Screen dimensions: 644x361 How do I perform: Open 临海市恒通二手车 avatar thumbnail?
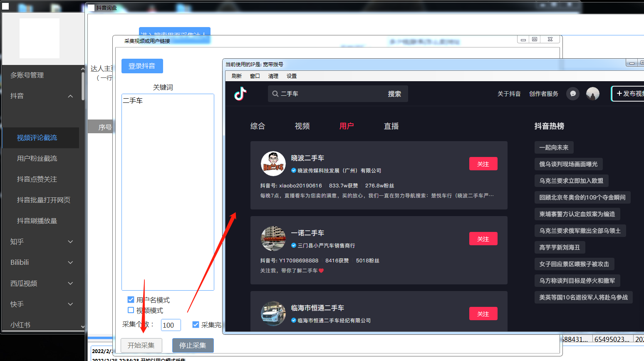(273, 314)
